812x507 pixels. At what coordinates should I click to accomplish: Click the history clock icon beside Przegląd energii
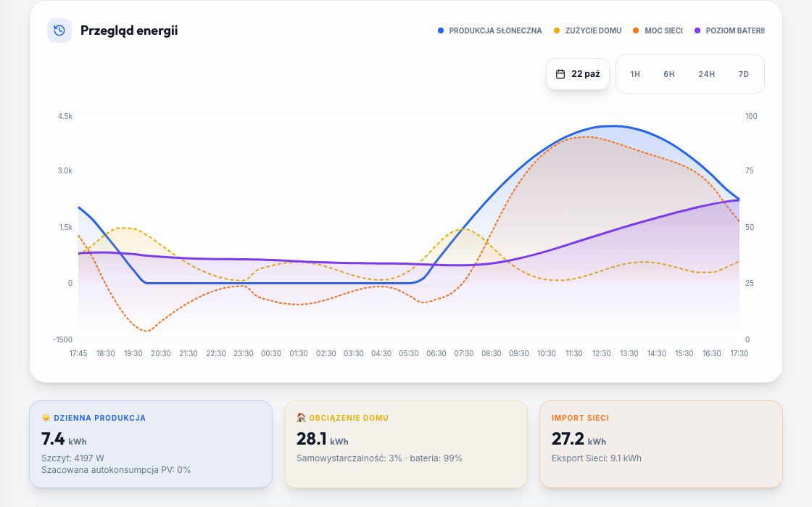tap(59, 30)
